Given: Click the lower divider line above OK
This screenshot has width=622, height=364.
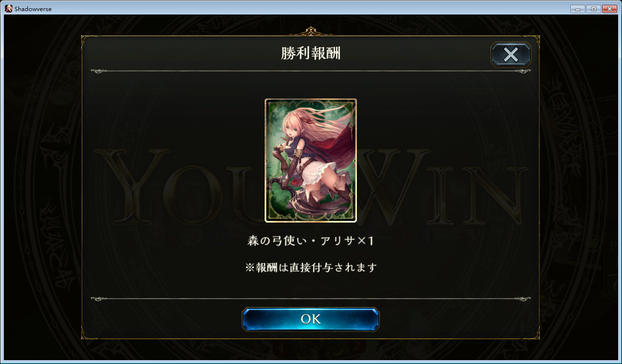Looking at the screenshot, I should coord(311,299).
